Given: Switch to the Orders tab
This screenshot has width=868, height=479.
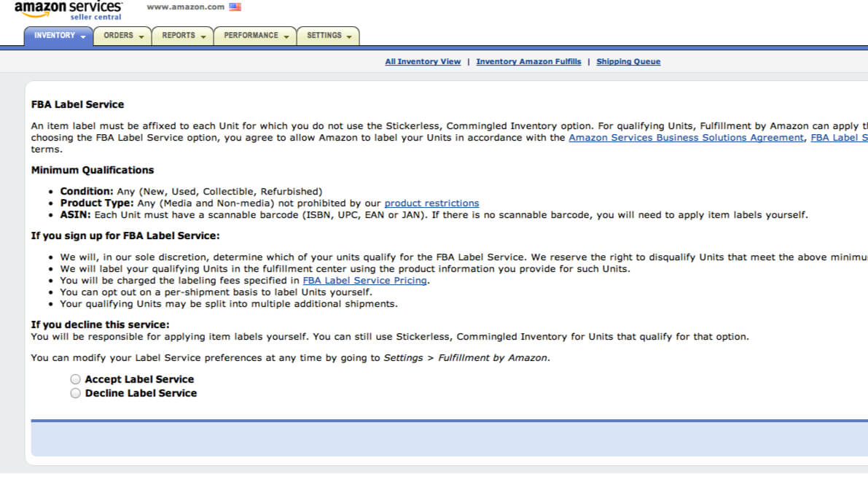Looking at the screenshot, I should (118, 36).
